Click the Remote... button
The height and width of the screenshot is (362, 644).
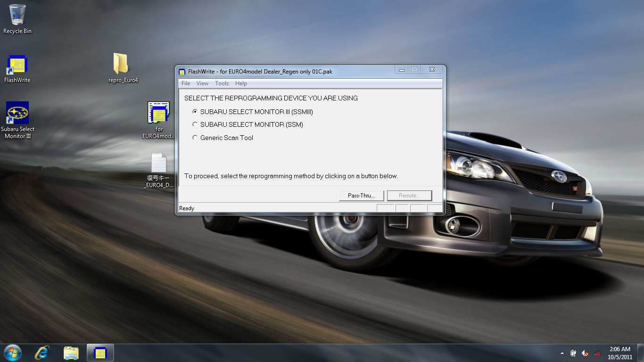pyautogui.click(x=409, y=196)
